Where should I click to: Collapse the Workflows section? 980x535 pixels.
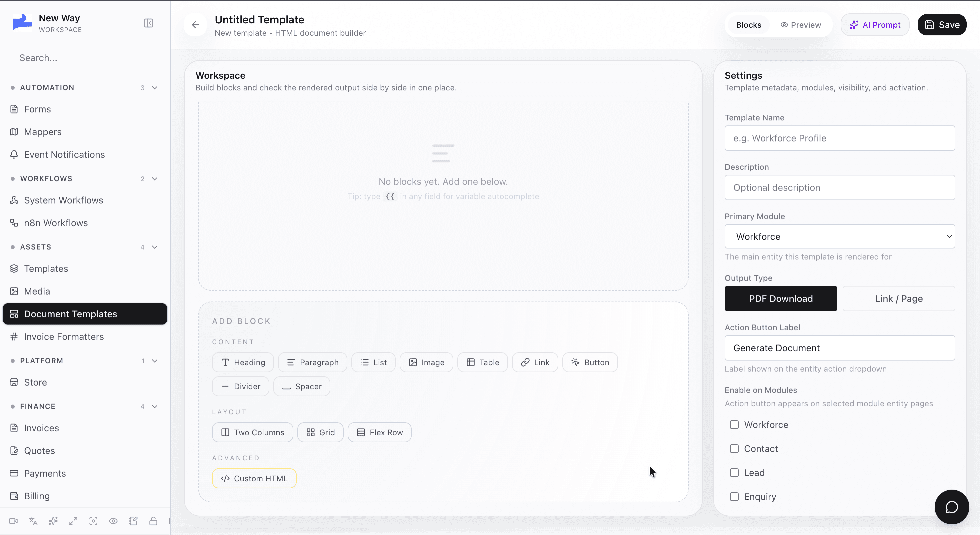[x=155, y=178]
